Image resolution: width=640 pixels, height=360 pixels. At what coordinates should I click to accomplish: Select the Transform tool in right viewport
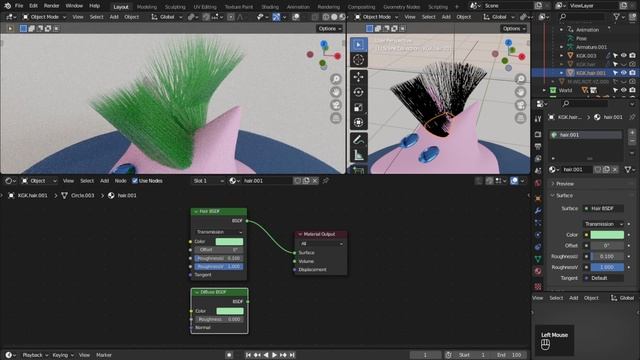point(358,122)
